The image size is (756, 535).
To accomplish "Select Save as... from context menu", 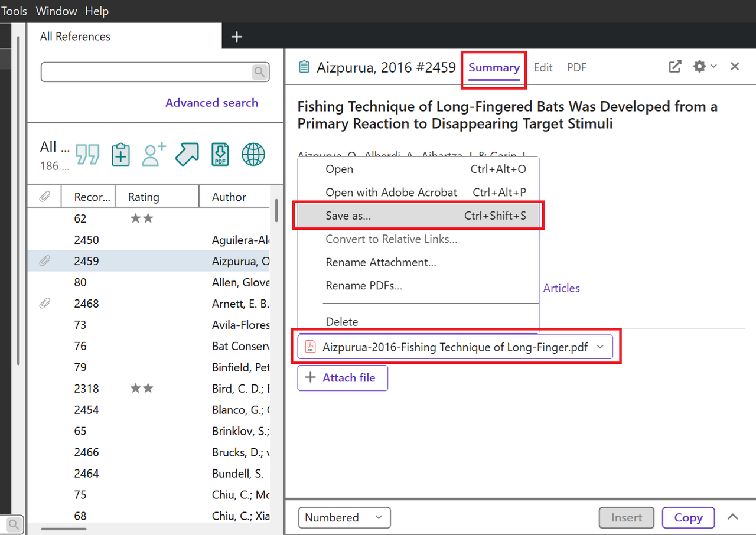I will click(x=418, y=216).
